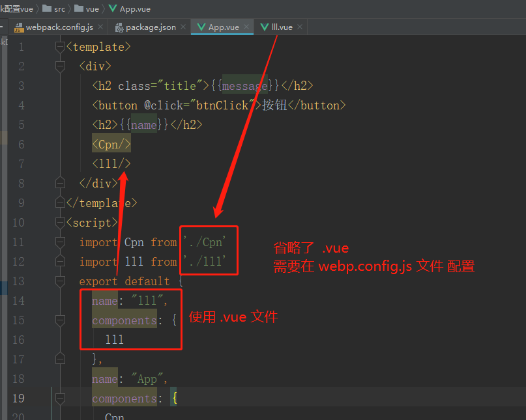Place cursor on message in line 3
The image size is (526, 420).
click(x=245, y=86)
